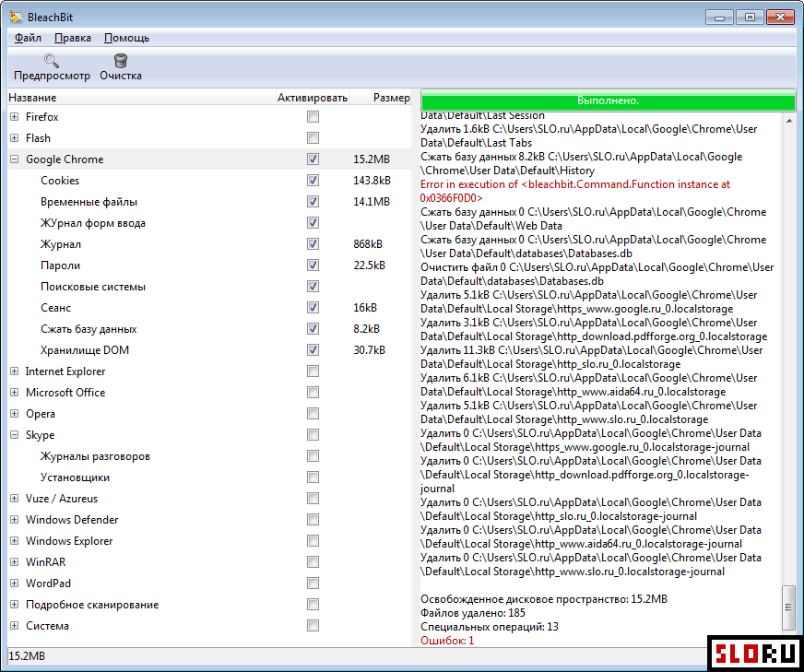The width and height of the screenshot is (804, 672).
Task: Expand the Opera tree node
Action: [x=15, y=414]
